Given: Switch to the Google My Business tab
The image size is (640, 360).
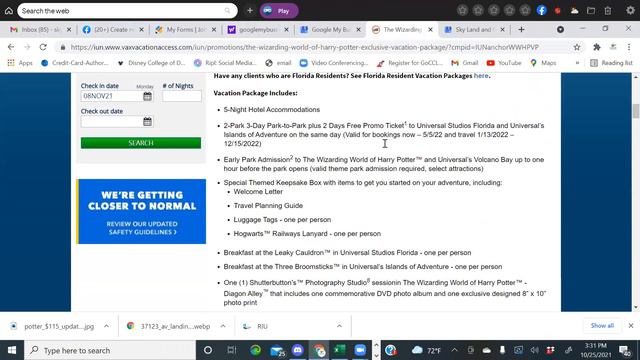Looking at the screenshot, I should tap(331, 29).
